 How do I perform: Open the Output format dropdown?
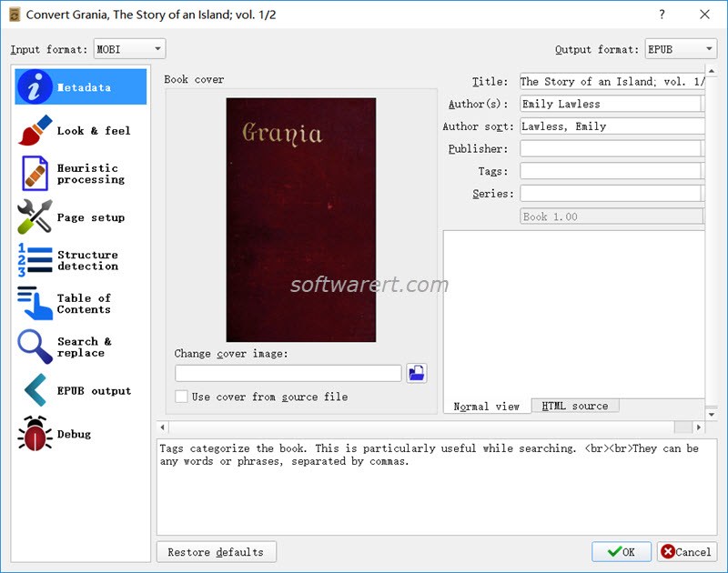(x=680, y=48)
